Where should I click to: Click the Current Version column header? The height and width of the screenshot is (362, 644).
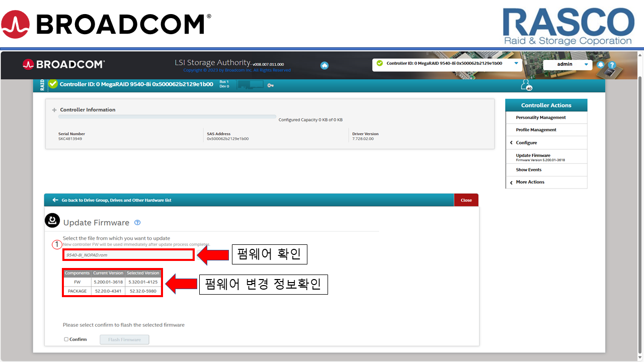coord(108,273)
